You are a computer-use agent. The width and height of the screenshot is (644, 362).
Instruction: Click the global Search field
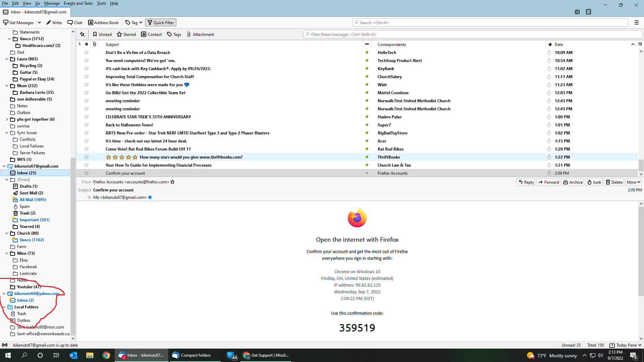coord(490,22)
